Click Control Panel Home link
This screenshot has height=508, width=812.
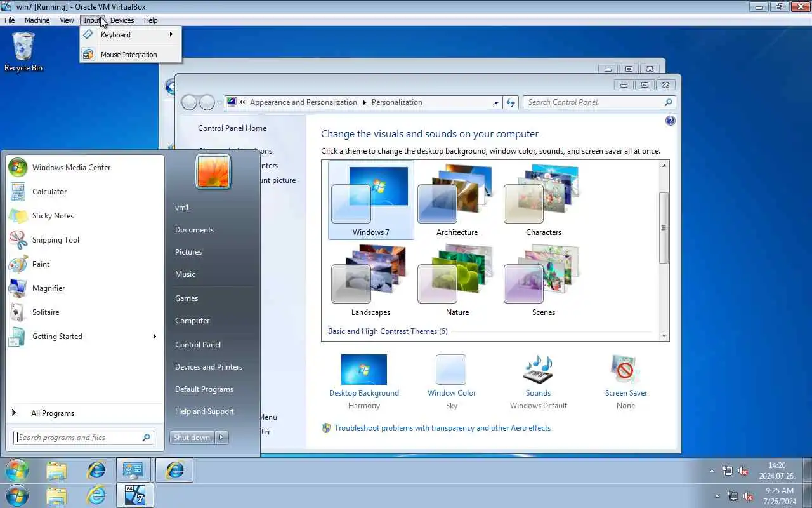coord(232,128)
